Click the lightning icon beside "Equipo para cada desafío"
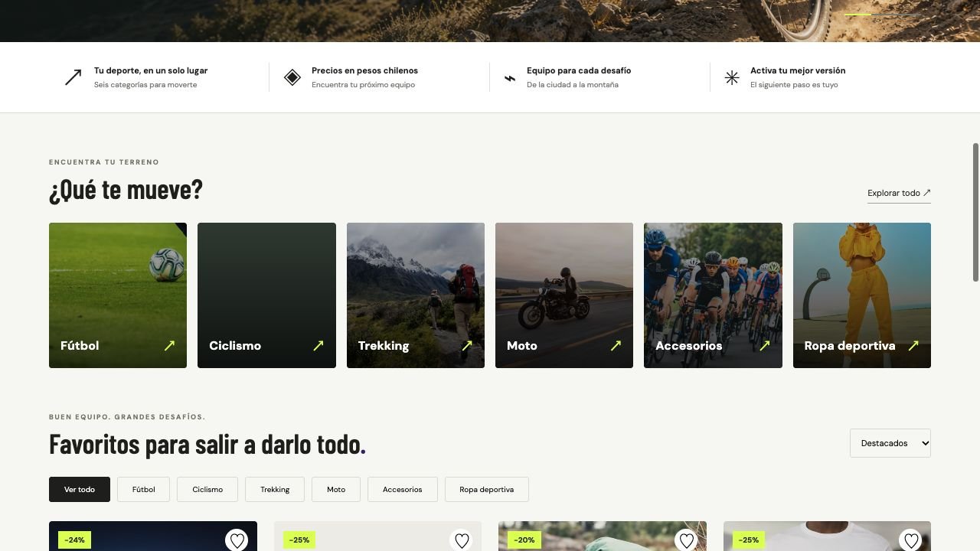 (x=510, y=78)
